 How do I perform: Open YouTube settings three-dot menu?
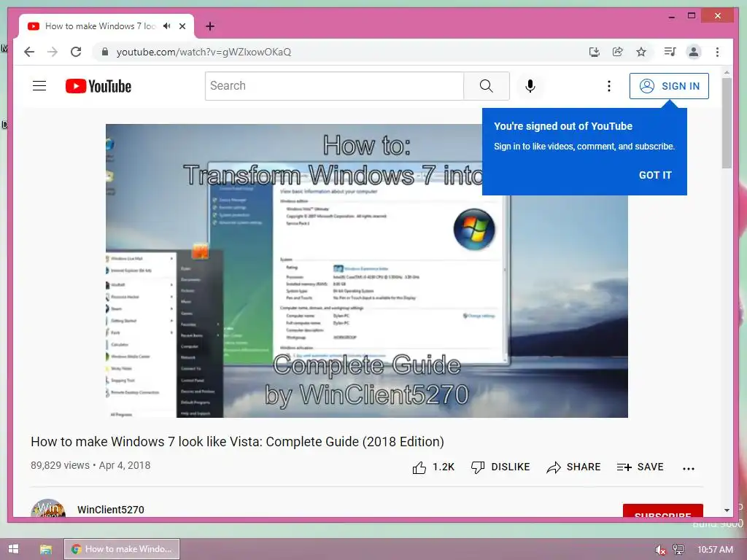point(609,86)
